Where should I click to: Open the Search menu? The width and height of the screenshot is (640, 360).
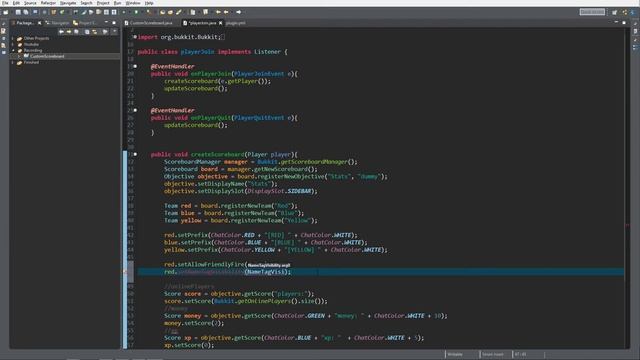[x=87, y=3]
